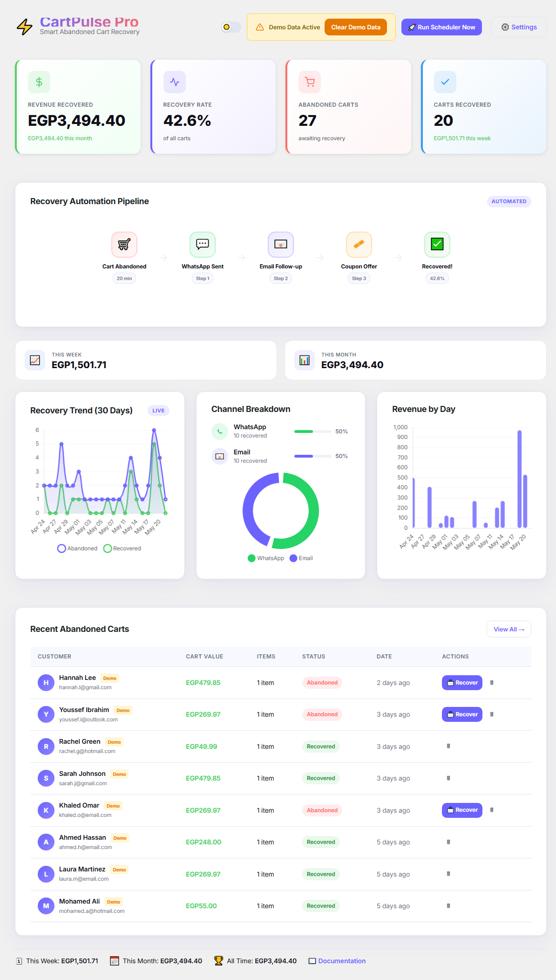Click Recover for Youssef Ibrahim
The image size is (556, 980).
462,714
